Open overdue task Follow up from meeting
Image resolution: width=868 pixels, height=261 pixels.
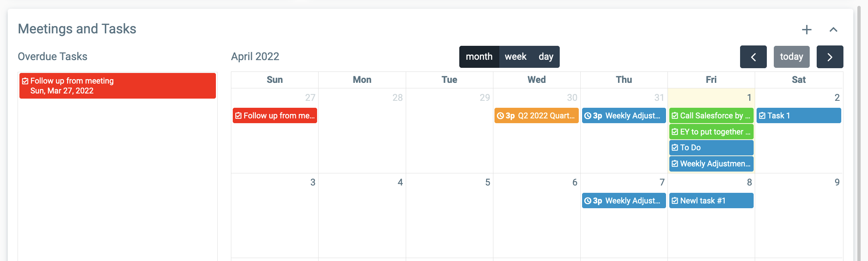point(118,86)
